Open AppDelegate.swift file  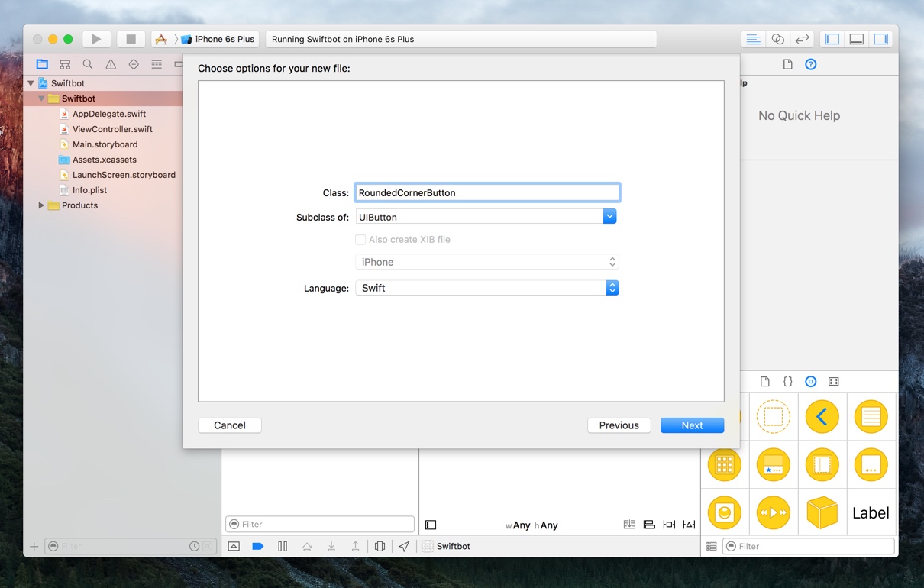point(109,114)
